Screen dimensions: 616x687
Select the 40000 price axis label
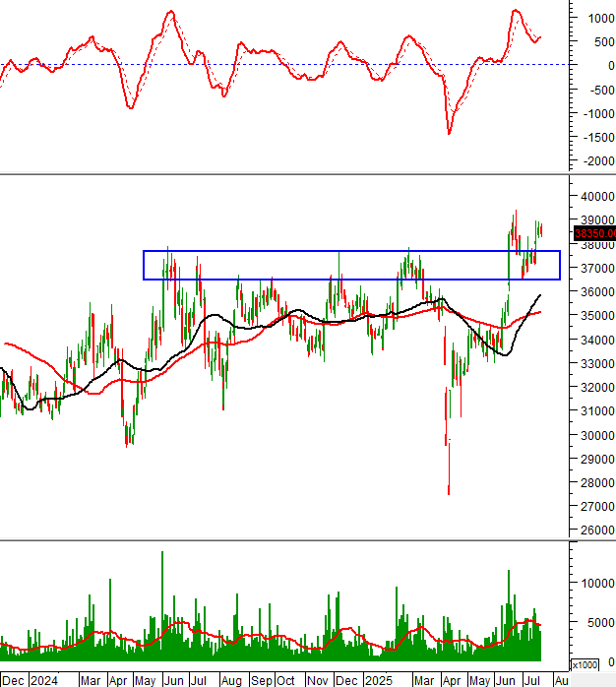coord(597,197)
